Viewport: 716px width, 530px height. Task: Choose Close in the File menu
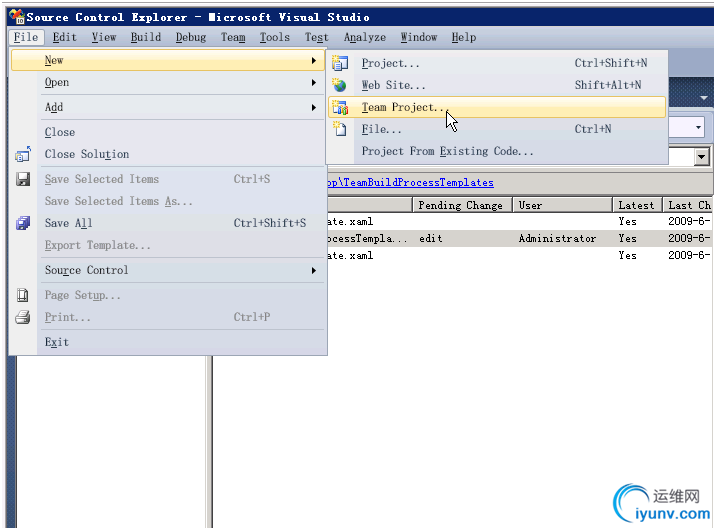tap(168, 132)
